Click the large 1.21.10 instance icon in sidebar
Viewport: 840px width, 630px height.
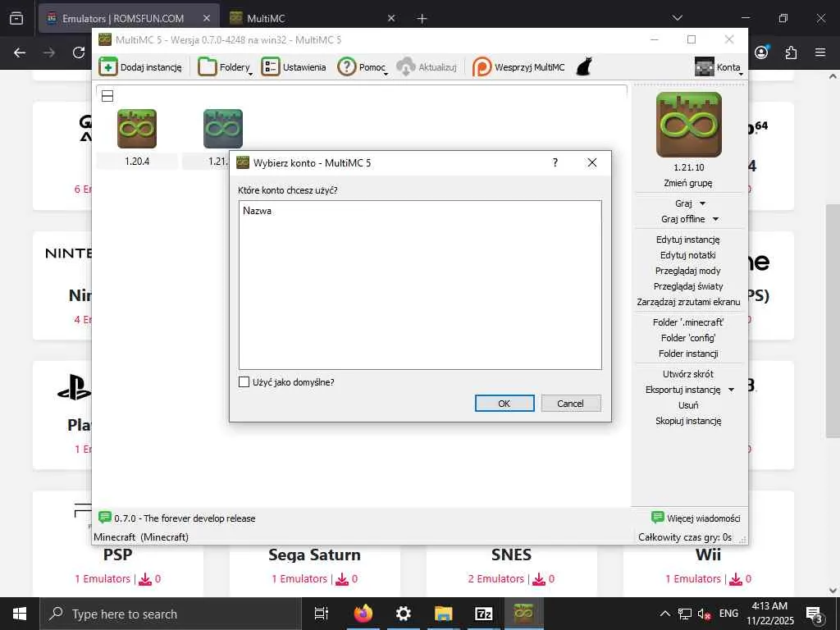[688, 125]
